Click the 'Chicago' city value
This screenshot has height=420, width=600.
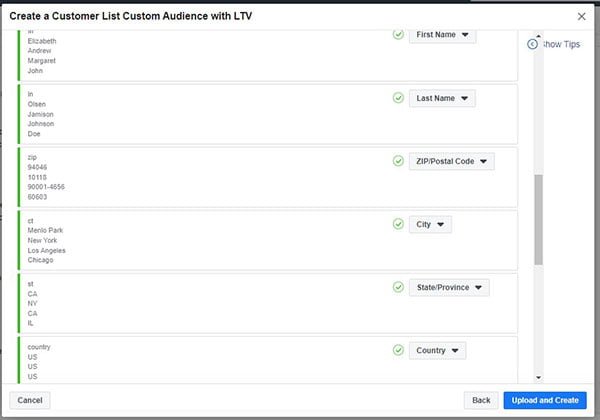[x=40, y=260]
